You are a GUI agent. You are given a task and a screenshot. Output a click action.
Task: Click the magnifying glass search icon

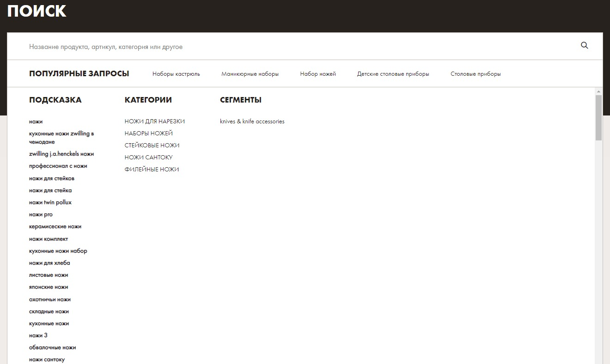pyautogui.click(x=584, y=45)
